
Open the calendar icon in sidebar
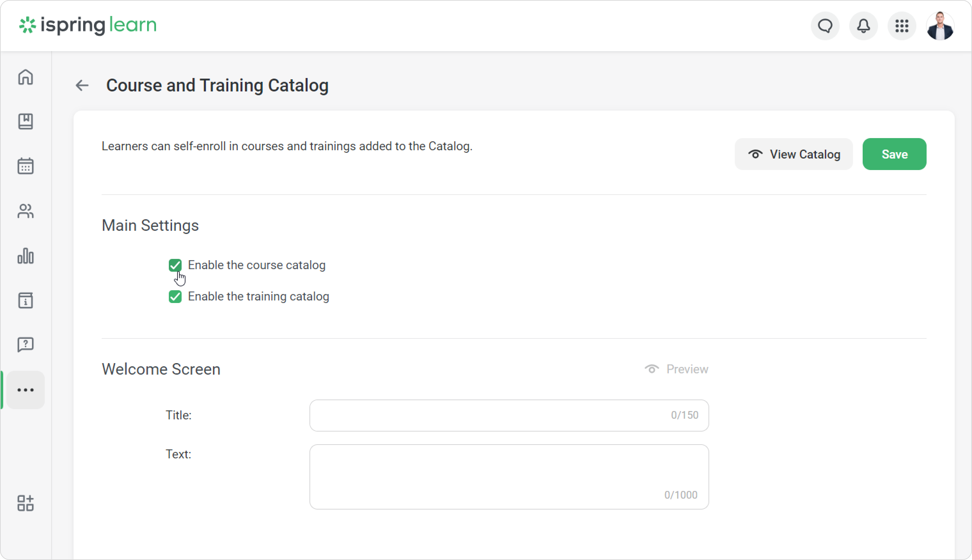pyautogui.click(x=25, y=166)
